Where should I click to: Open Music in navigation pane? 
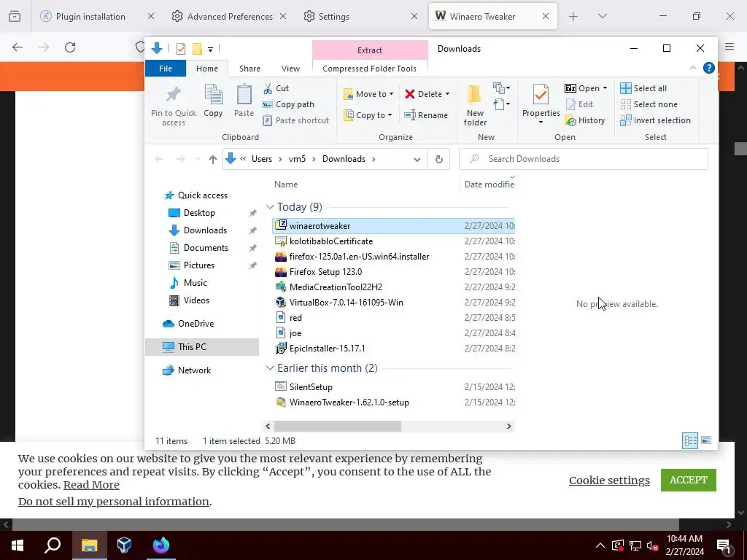195,283
